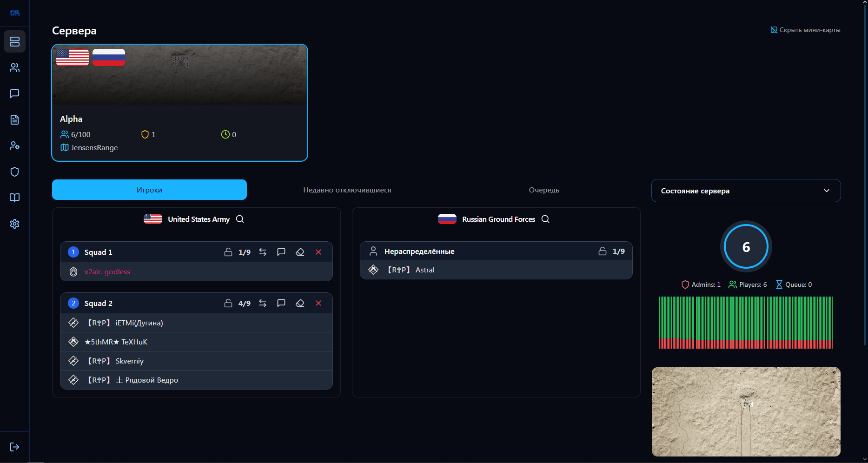Click the eraser icon on Squad 1
The height and width of the screenshot is (463, 868).
coord(300,252)
